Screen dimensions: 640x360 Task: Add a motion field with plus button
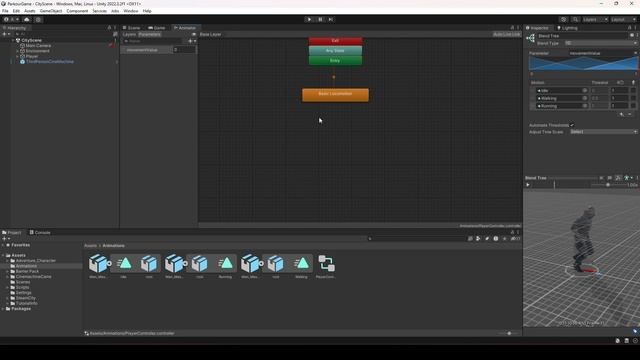click(x=622, y=115)
